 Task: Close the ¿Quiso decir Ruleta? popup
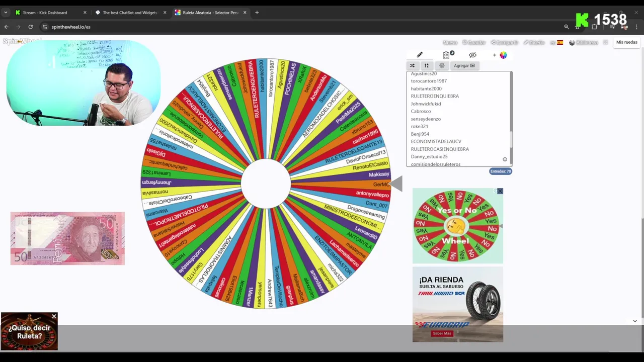[x=54, y=316]
